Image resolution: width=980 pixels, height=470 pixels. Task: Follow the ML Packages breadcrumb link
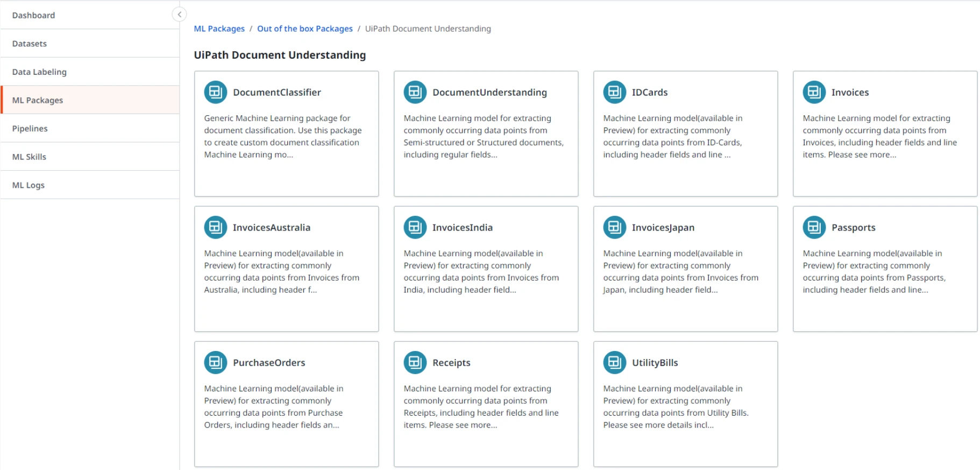(219, 29)
